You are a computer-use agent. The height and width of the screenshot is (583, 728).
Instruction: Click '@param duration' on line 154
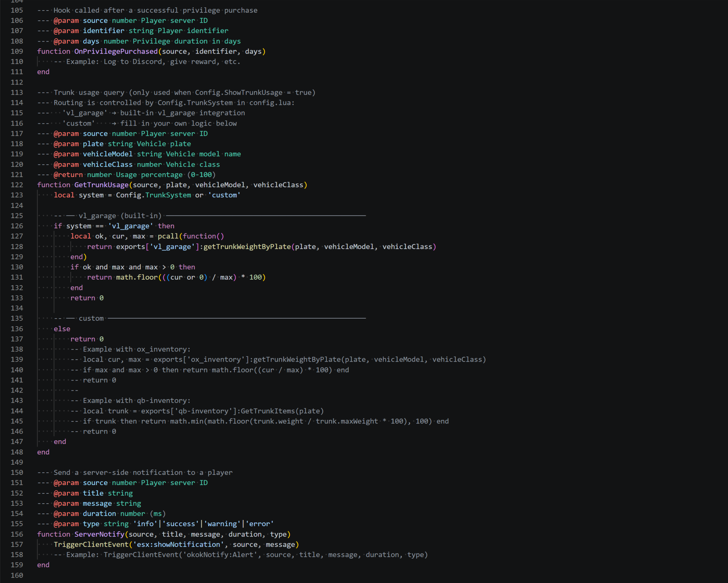click(x=84, y=514)
